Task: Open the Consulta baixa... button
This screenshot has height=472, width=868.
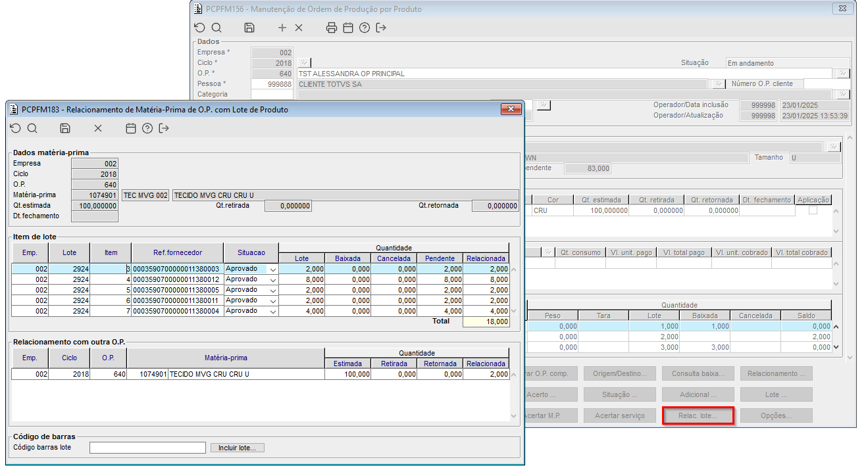Action: (698, 373)
